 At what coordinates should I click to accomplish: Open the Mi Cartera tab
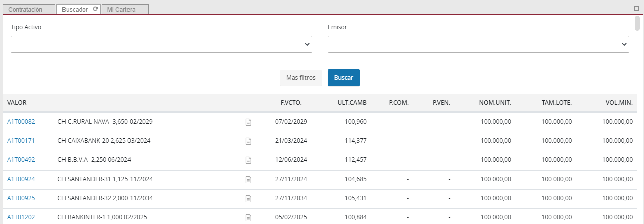(125, 10)
